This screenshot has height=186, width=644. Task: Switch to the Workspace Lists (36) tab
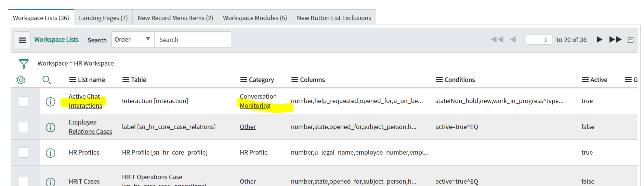[41, 18]
